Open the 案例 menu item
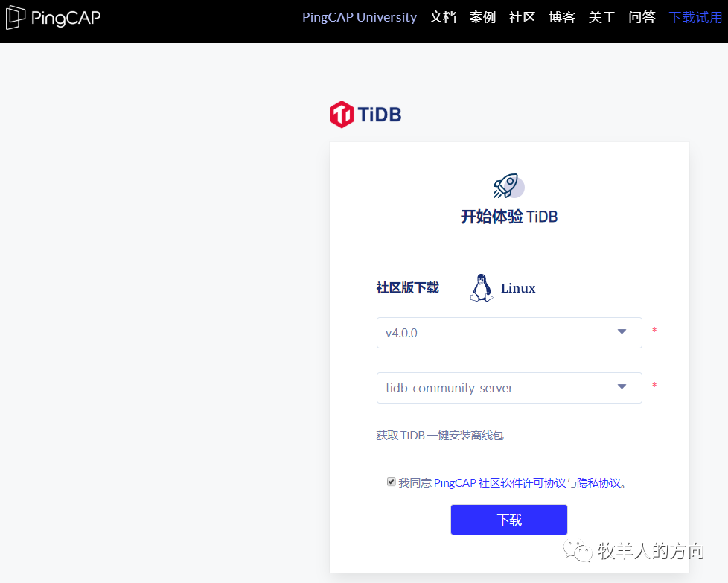 coord(482,17)
